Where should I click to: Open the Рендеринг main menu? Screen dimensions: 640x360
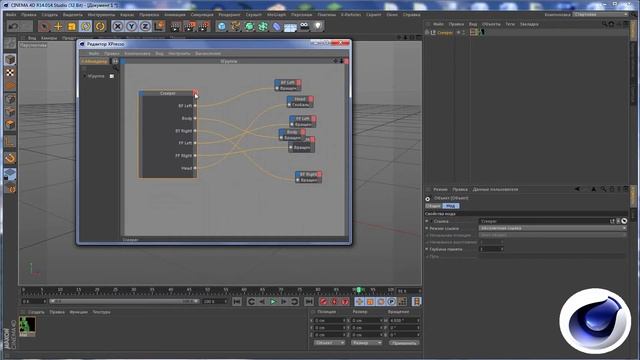(x=229, y=15)
